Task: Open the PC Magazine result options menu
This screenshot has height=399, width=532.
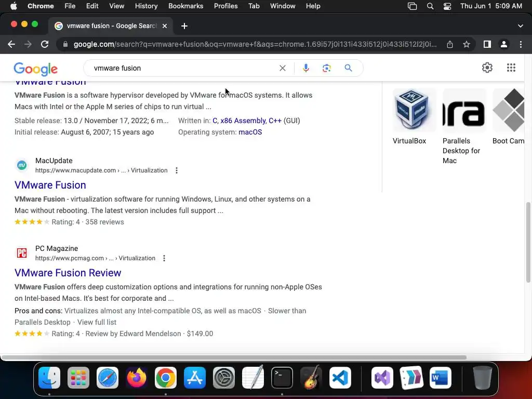Action: [x=164, y=258]
